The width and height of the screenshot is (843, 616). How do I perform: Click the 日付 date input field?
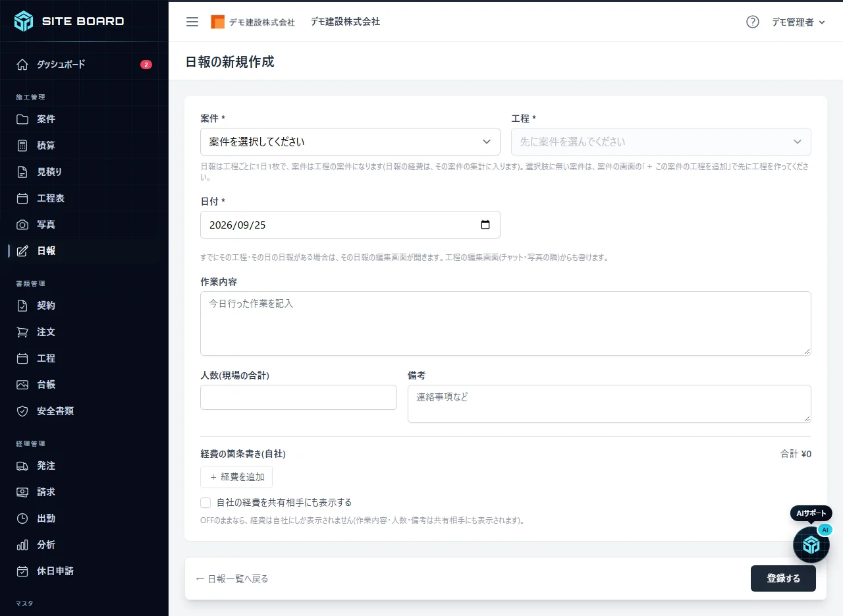pyautogui.click(x=350, y=225)
